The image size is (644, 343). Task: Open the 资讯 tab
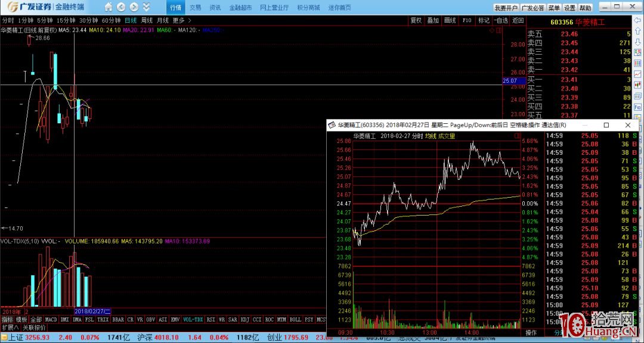pos(215,7)
